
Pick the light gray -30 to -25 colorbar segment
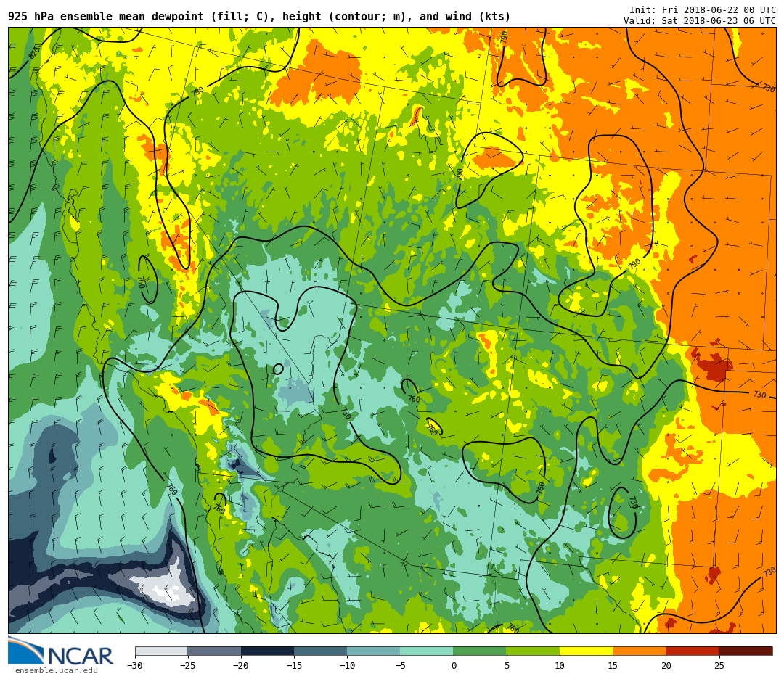(x=161, y=651)
